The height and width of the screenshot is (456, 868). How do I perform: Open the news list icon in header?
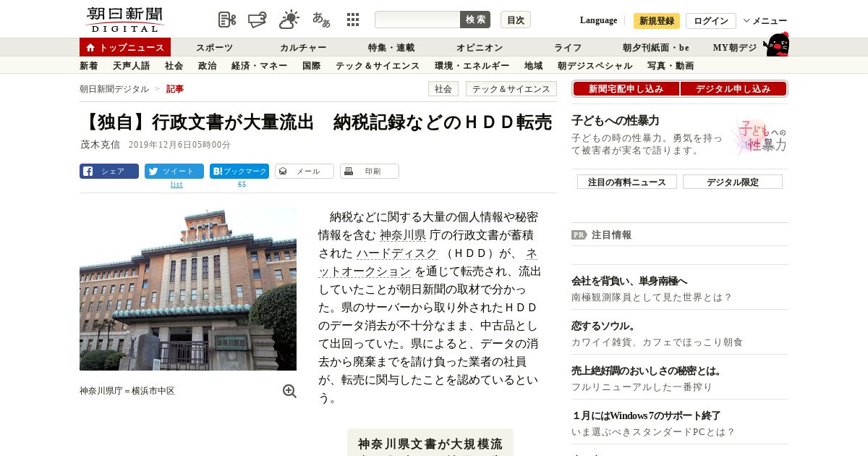click(227, 20)
